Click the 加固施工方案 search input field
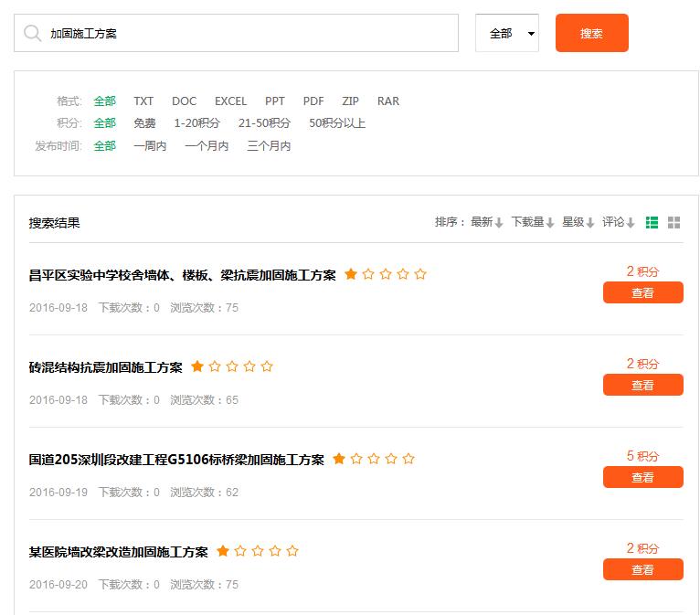Image resolution: width=700 pixels, height=615 pixels. pos(247,34)
